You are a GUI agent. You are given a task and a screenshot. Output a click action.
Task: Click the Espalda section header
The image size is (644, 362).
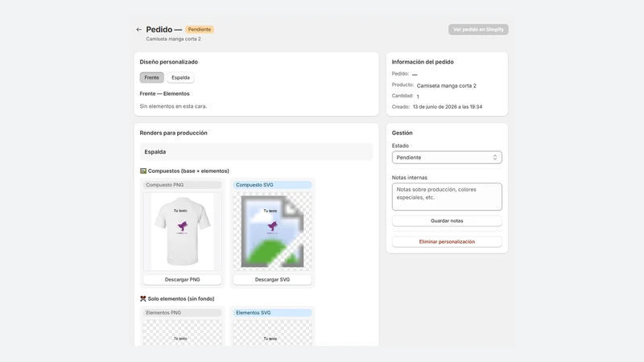[256, 152]
